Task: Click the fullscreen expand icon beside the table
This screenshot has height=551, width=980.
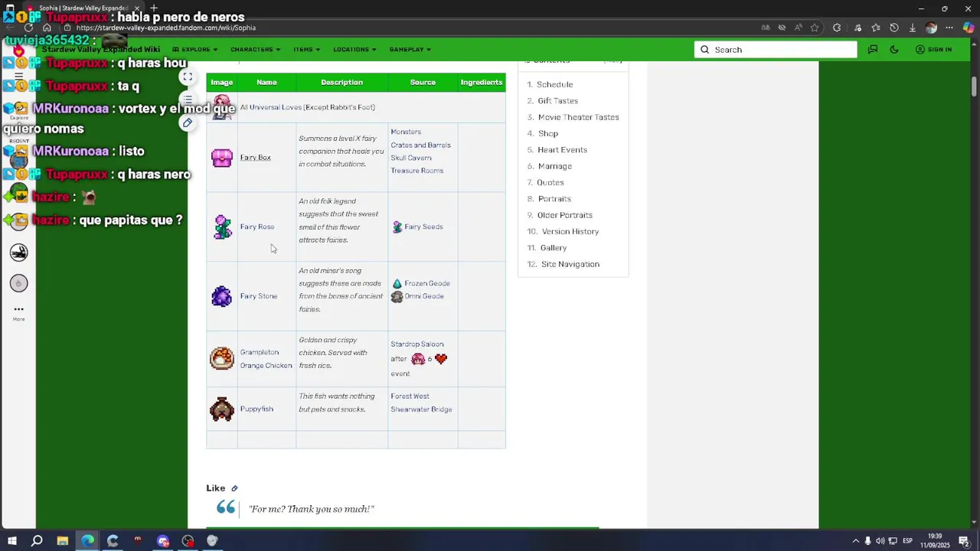Action: [188, 77]
